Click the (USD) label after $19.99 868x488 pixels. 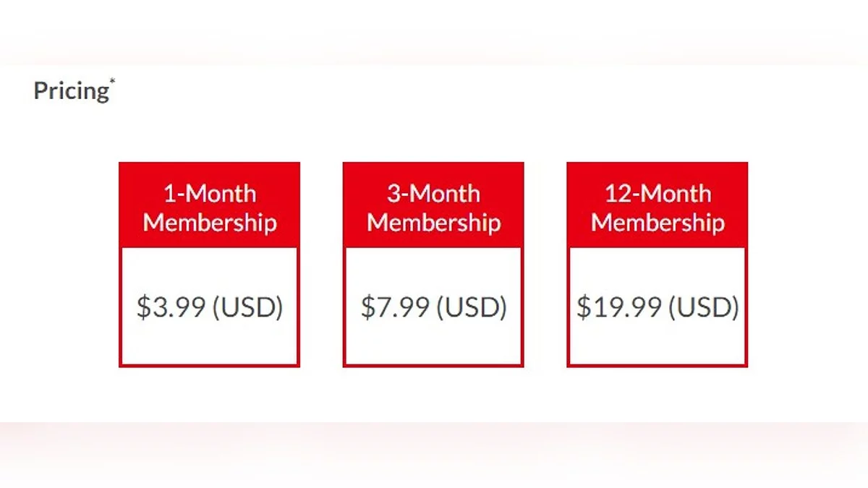(x=703, y=307)
